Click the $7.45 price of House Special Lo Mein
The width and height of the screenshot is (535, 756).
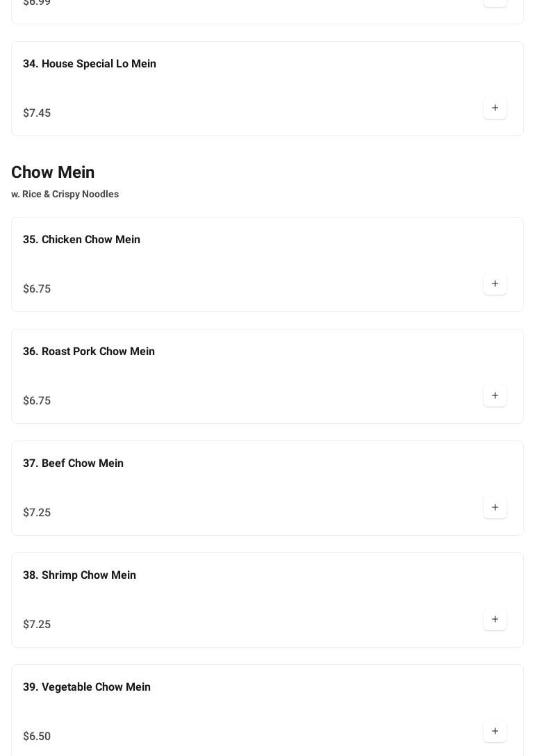[37, 113]
